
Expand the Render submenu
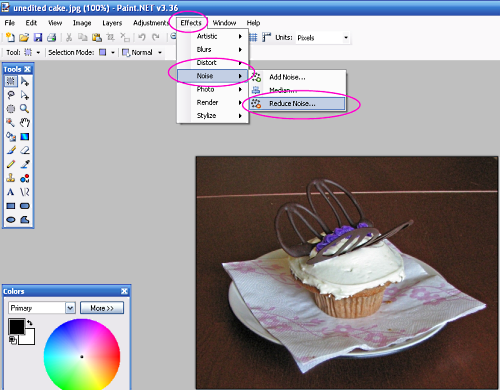click(x=213, y=102)
